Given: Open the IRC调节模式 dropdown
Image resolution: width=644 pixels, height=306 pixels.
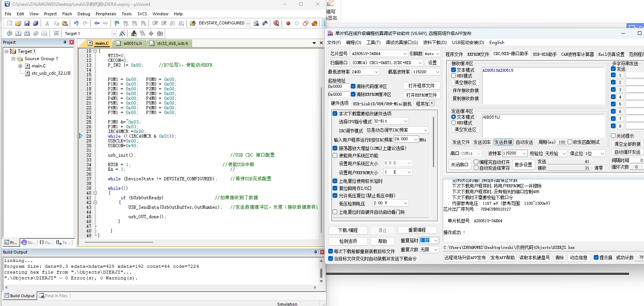Looking at the screenshot, I should click(397, 130).
